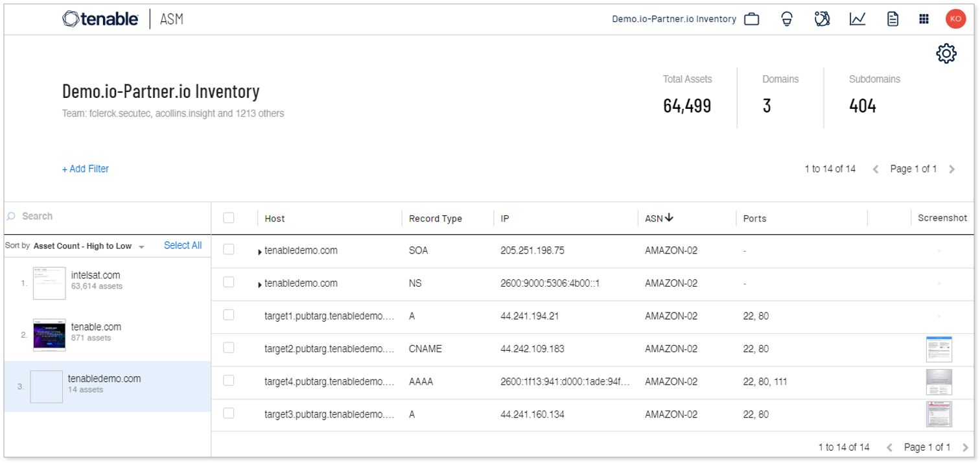980x463 pixels.
Task: Open the tenabledemo.com blank thumbnail
Action: pyautogui.click(x=46, y=386)
